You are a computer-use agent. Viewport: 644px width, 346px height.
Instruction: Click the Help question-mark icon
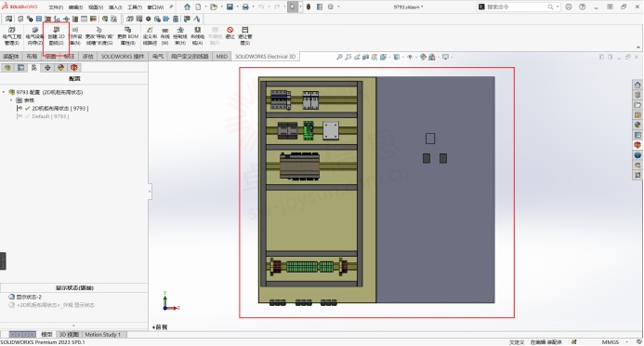point(582,7)
